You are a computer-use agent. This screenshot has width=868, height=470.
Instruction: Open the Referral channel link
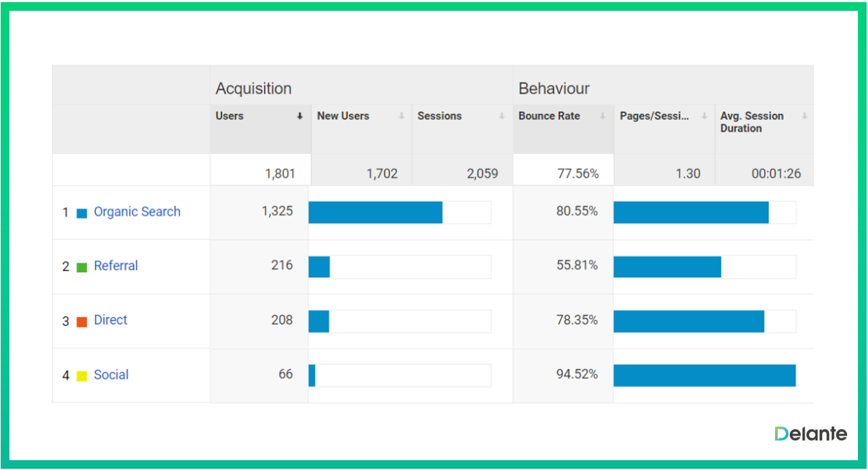[x=116, y=266]
